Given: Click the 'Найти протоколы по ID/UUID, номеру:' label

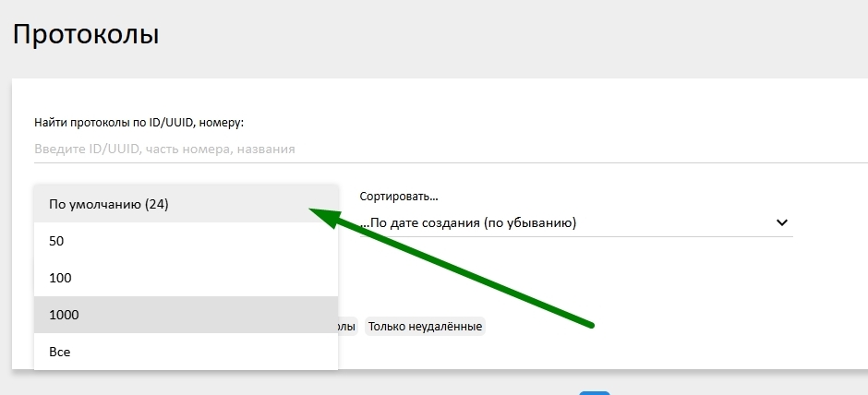Looking at the screenshot, I should [x=139, y=122].
